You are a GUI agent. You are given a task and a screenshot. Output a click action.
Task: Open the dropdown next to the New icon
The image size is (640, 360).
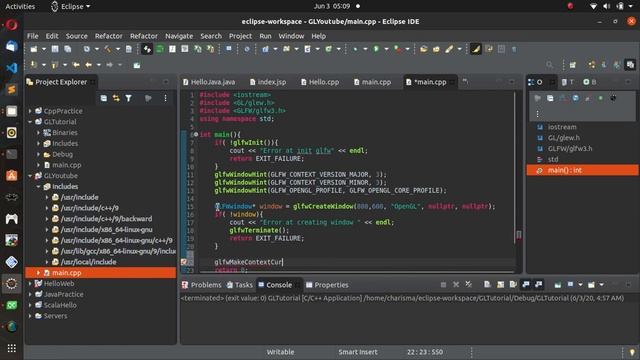point(43,49)
